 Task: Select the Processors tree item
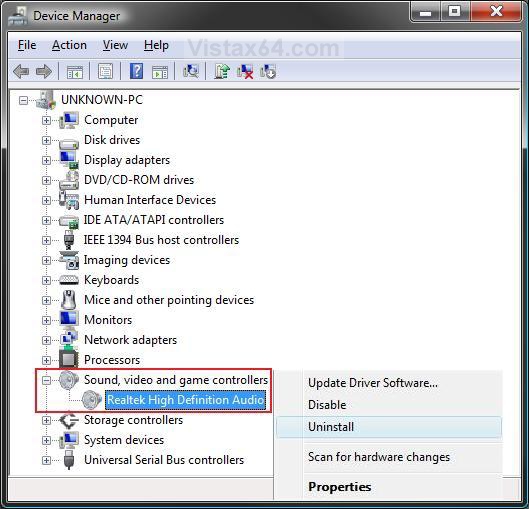(x=112, y=360)
